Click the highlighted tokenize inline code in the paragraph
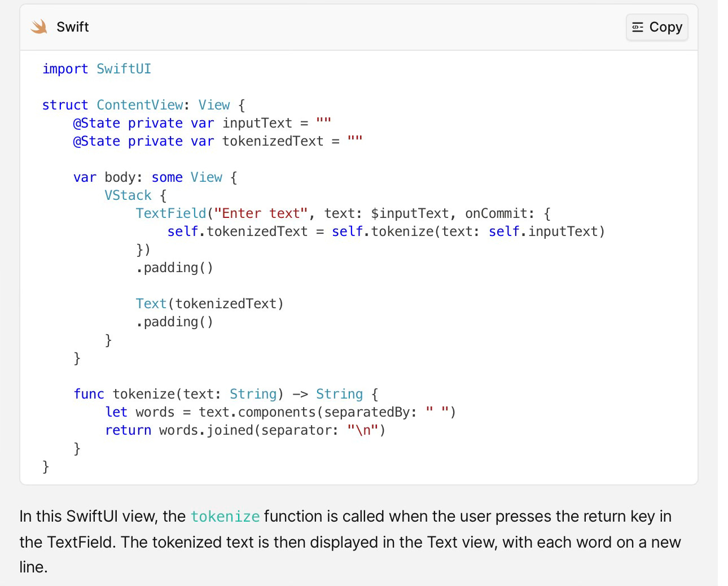 (x=225, y=516)
